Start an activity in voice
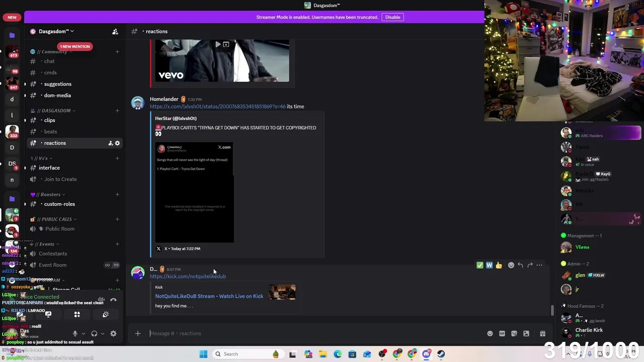Screen dimensions: 644x362 click(x=77, y=314)
